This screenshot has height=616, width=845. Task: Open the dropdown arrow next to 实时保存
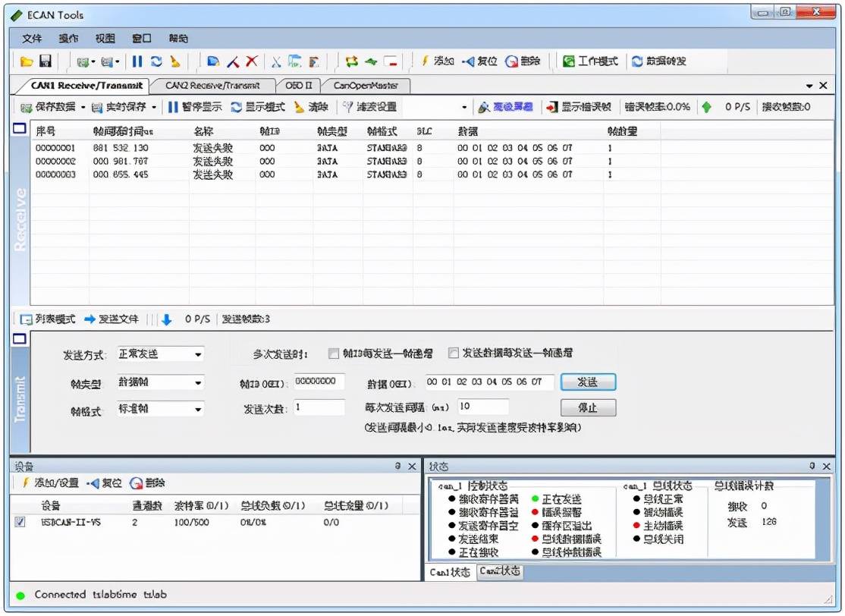(153, 107)
